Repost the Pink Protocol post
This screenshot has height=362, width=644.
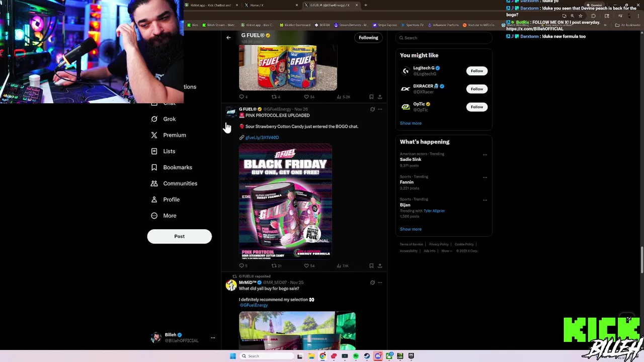point(276,265)
